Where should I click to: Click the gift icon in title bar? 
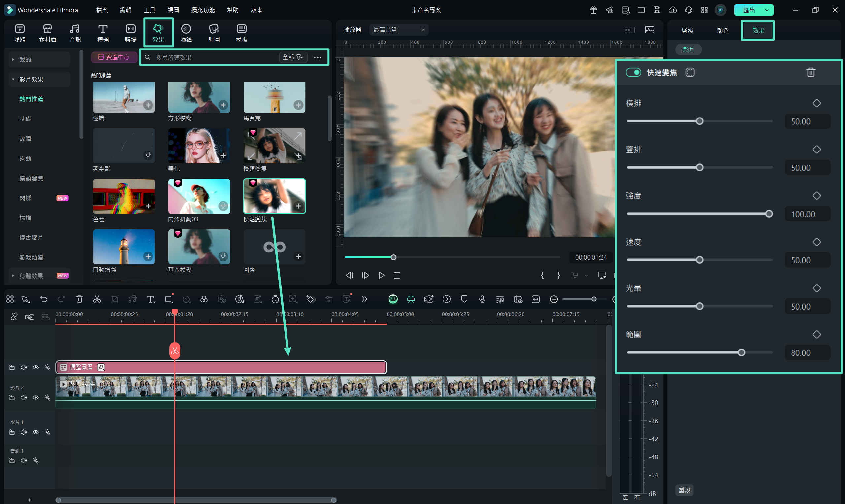593,10
